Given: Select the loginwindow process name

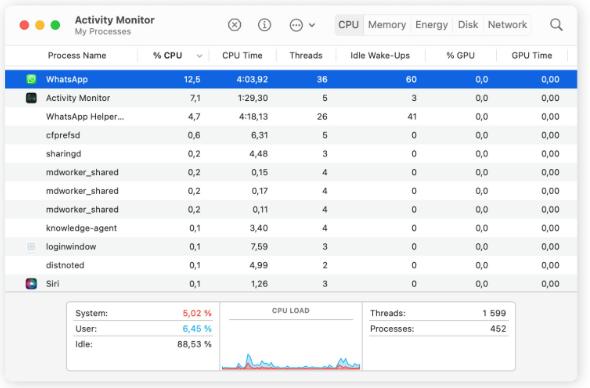Looking at the screenshot, I should click(x=71, y=246).
